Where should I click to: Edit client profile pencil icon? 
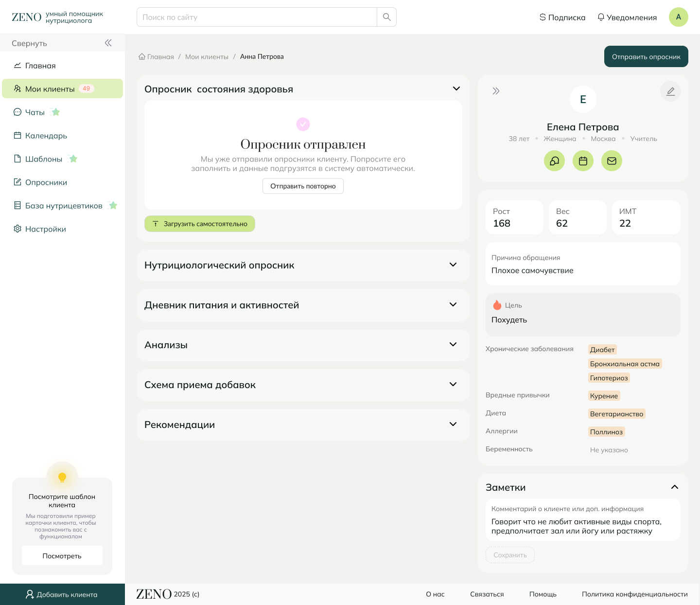(670, 91)
